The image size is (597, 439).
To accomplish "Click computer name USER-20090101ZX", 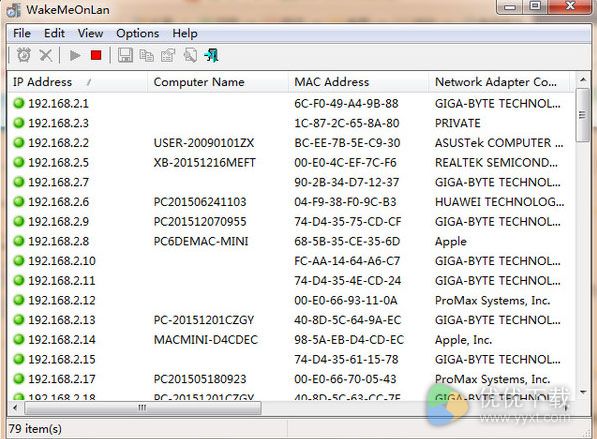I will click(x=204, y=143).
